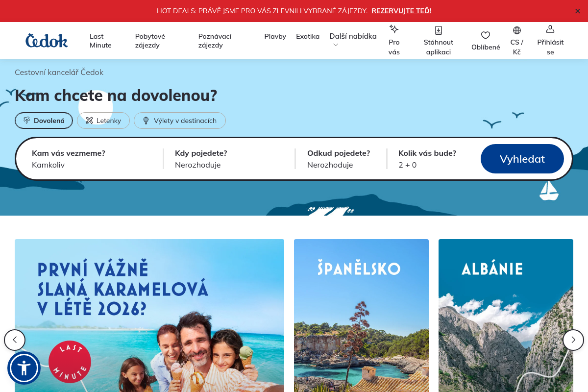Open Pobytové zájezdy in navigation
This screenshot has height=392, width=588.
pyautogui.click(x=150, y=41)
